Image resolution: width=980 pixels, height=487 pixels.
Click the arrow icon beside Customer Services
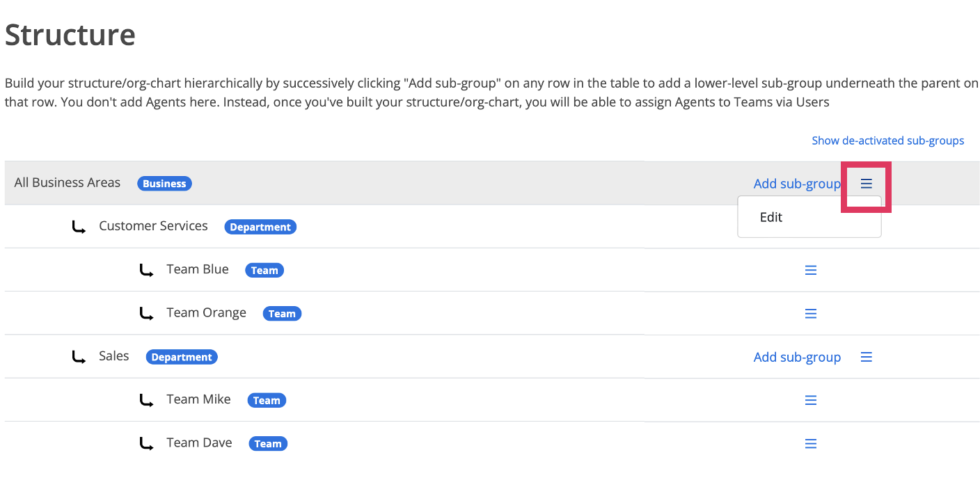79,227
